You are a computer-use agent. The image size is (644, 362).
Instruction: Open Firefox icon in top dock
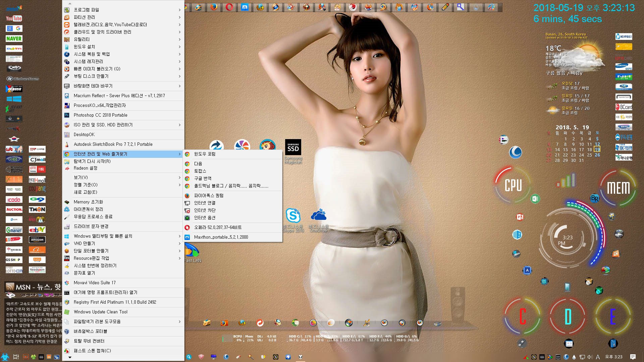214,7
